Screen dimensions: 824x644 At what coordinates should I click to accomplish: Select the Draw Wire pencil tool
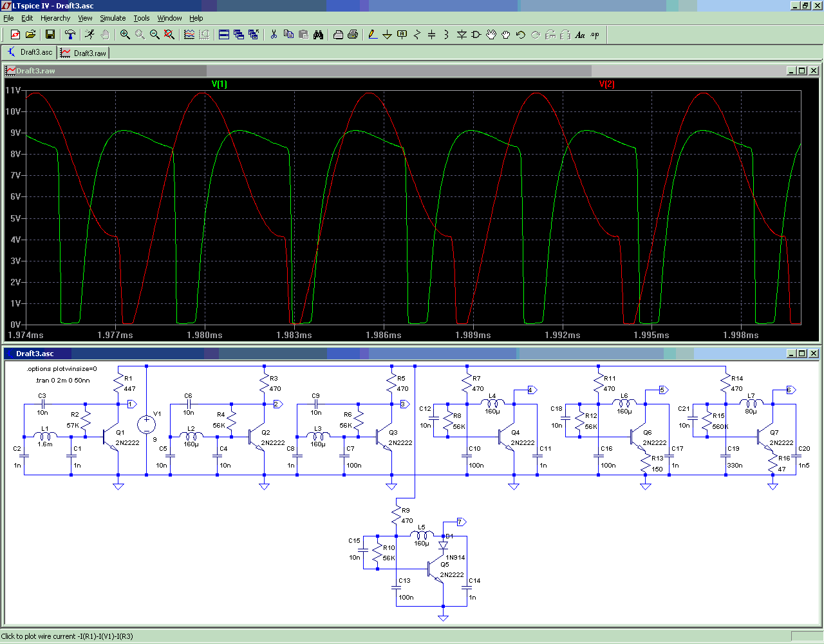[372, 35]
